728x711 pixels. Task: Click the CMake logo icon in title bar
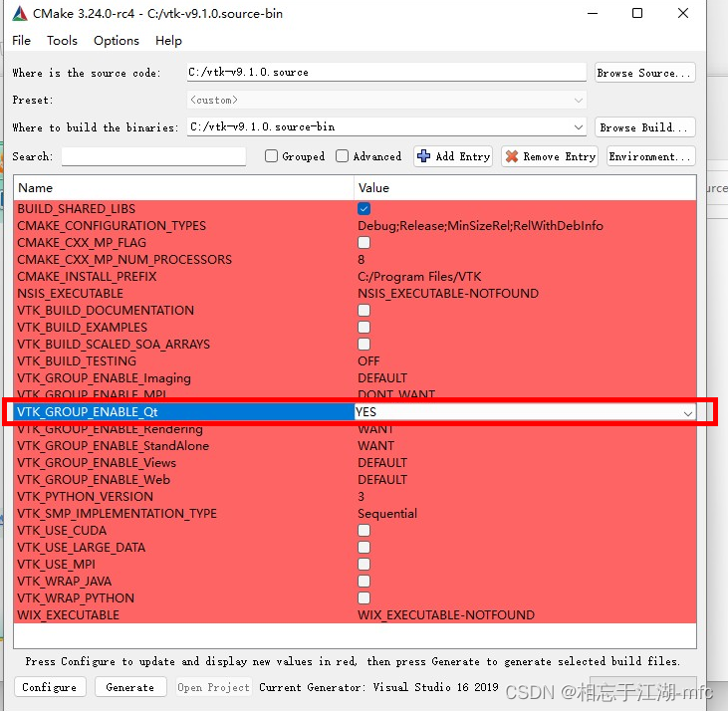coord(20,14)
